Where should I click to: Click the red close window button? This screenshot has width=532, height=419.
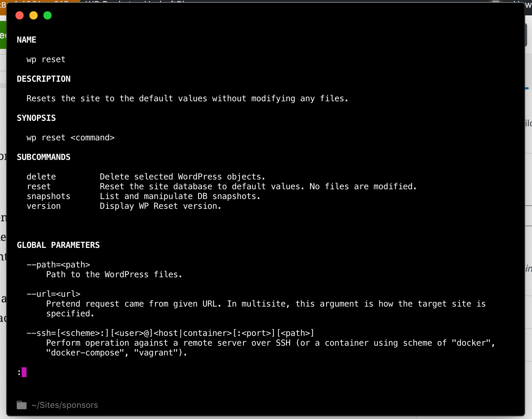pos(20,15)
